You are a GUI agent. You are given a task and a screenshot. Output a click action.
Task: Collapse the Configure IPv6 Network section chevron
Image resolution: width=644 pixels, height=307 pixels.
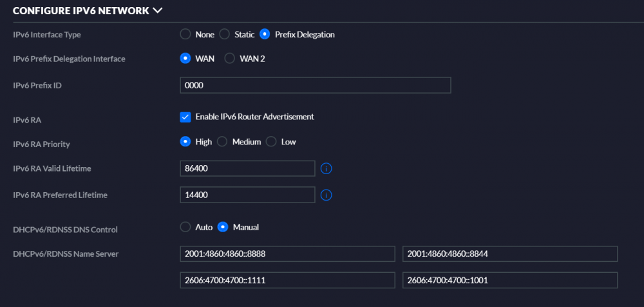tap(157, 11)
